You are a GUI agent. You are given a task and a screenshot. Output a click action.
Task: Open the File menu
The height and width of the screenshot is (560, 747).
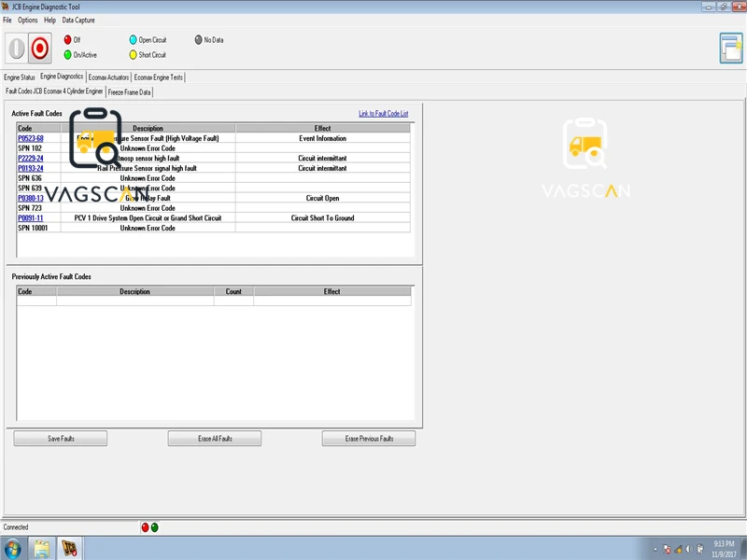[7, 20]
